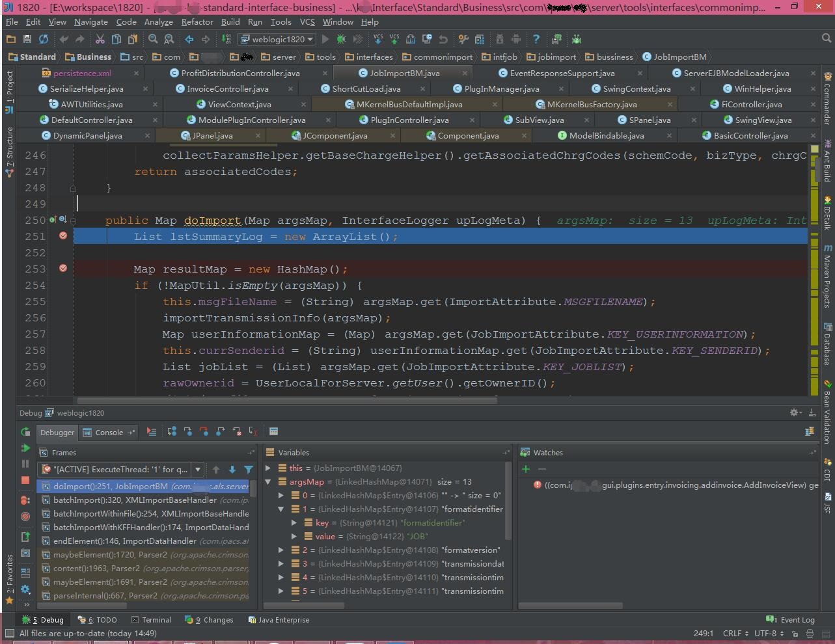Open the Navigate menu
Image resolution: width=835 pixels, height=644 pixels.
coord(90,21)
